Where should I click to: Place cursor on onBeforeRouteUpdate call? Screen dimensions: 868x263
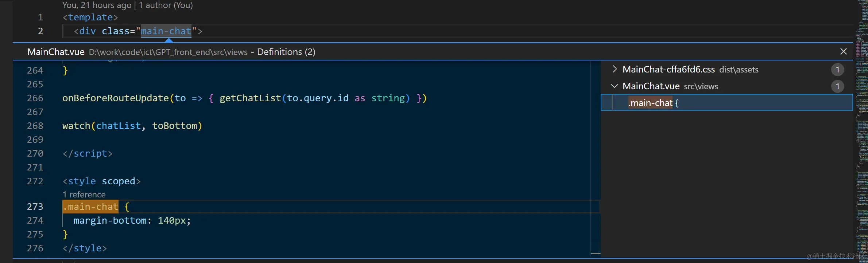coord(115,98)
